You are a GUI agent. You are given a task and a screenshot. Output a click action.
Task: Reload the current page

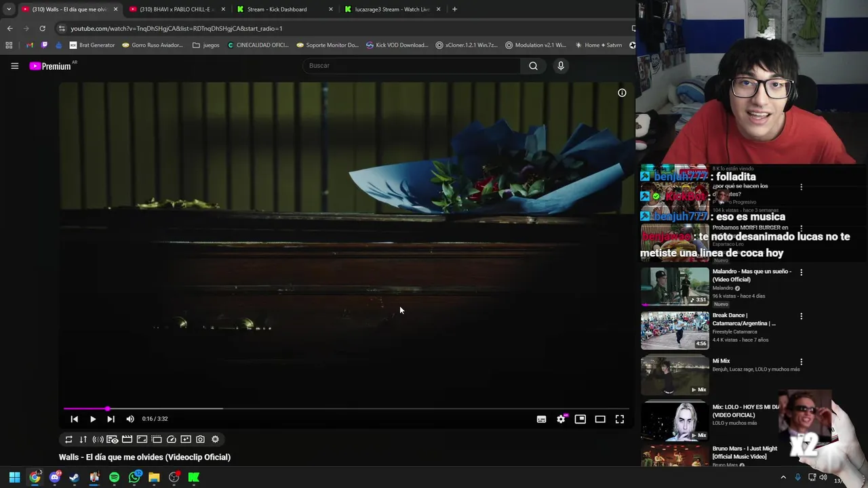tap(42, 28)
